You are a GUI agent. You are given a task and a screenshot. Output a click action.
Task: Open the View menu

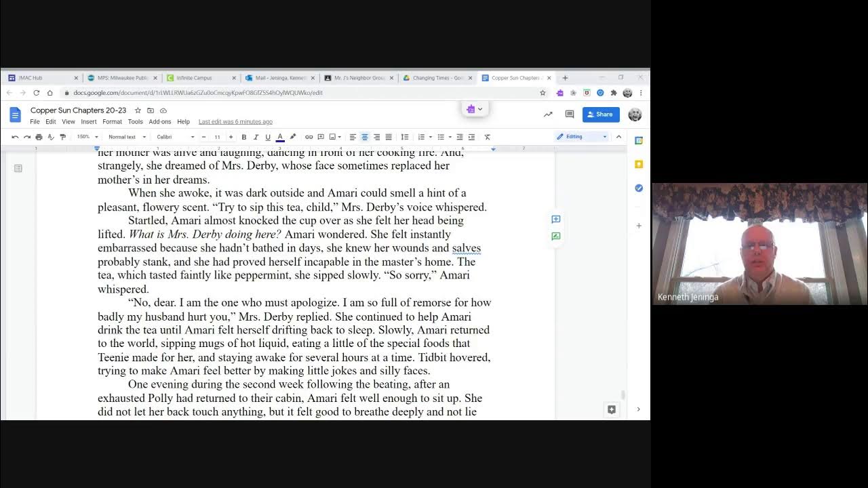[68, 122]
